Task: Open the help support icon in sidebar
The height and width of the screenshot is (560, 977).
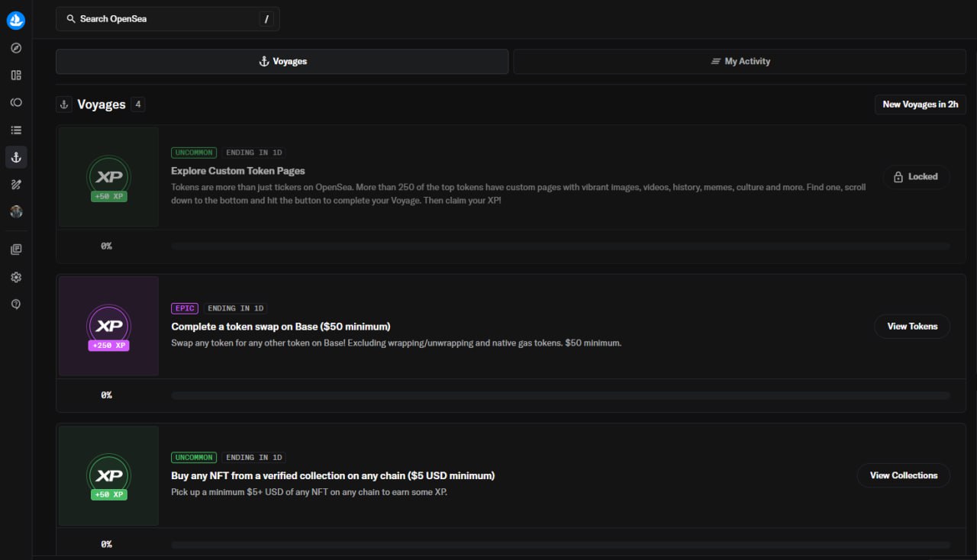Action: coord(16,304)
